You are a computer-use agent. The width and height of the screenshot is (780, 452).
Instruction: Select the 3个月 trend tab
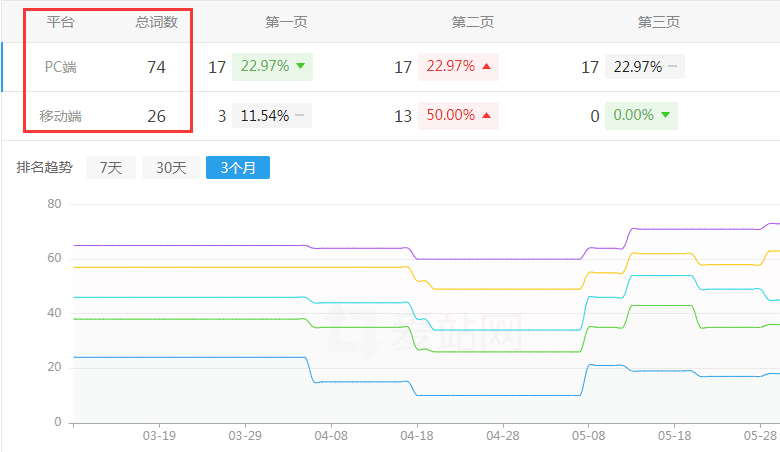[237, 168]
